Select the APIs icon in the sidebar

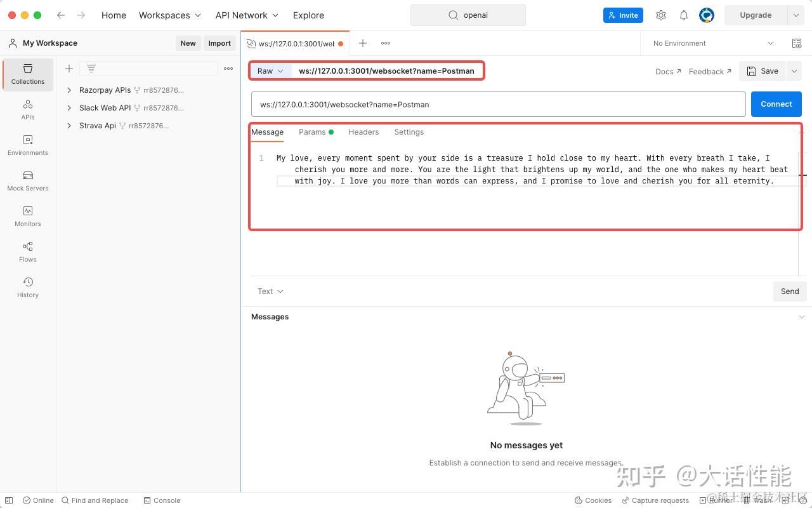pos(27,110)
